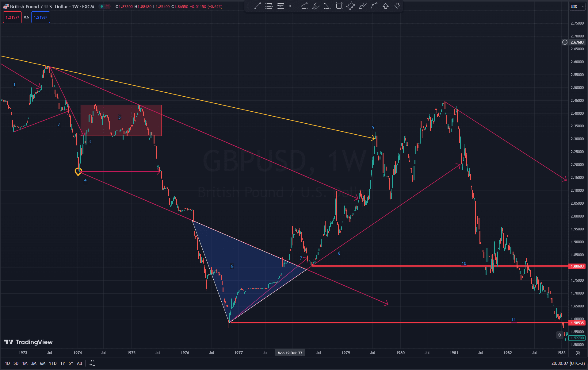Select the red rectangle drawing labeled 5
588x370 pixels.
(121, 120)
